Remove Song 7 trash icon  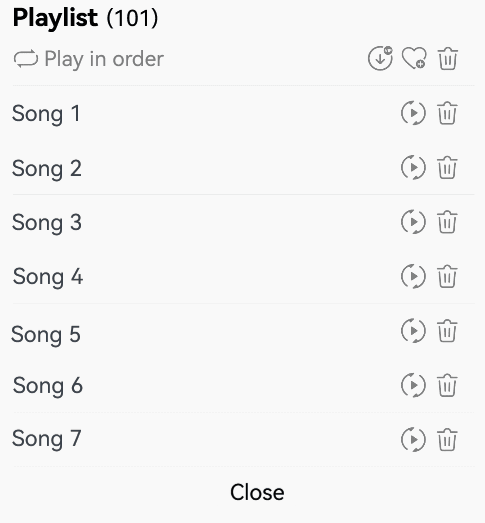[x=447, y=440]
